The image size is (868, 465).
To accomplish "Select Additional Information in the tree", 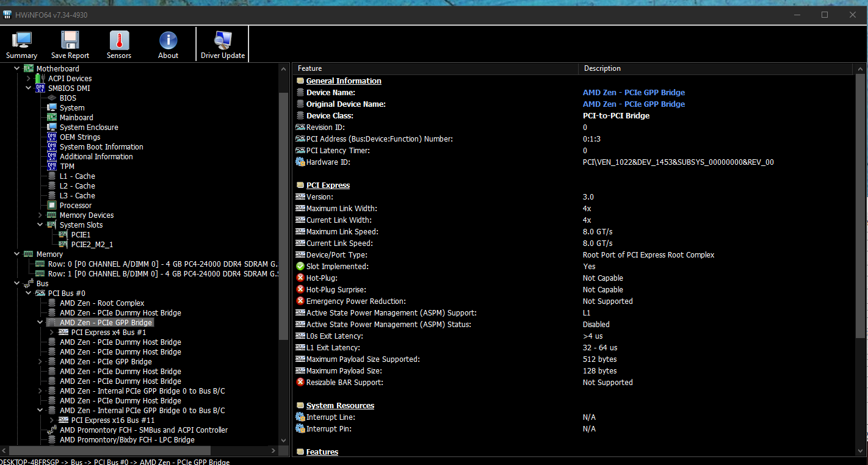I will pos(96,156).
